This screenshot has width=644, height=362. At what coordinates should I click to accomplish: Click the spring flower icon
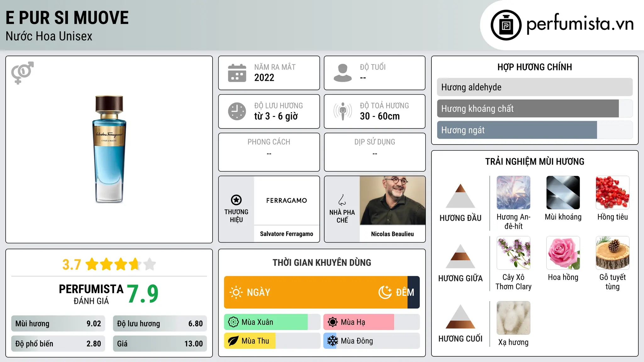[x=233, y=322]
